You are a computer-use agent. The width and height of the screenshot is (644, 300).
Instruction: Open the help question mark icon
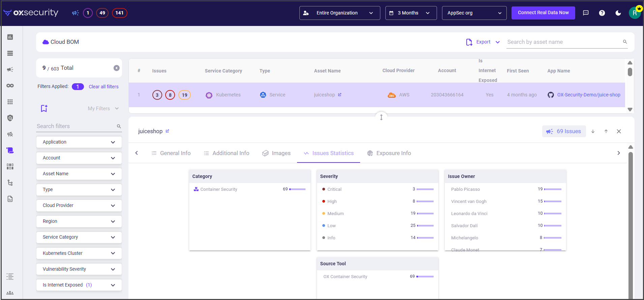[602, 13]
